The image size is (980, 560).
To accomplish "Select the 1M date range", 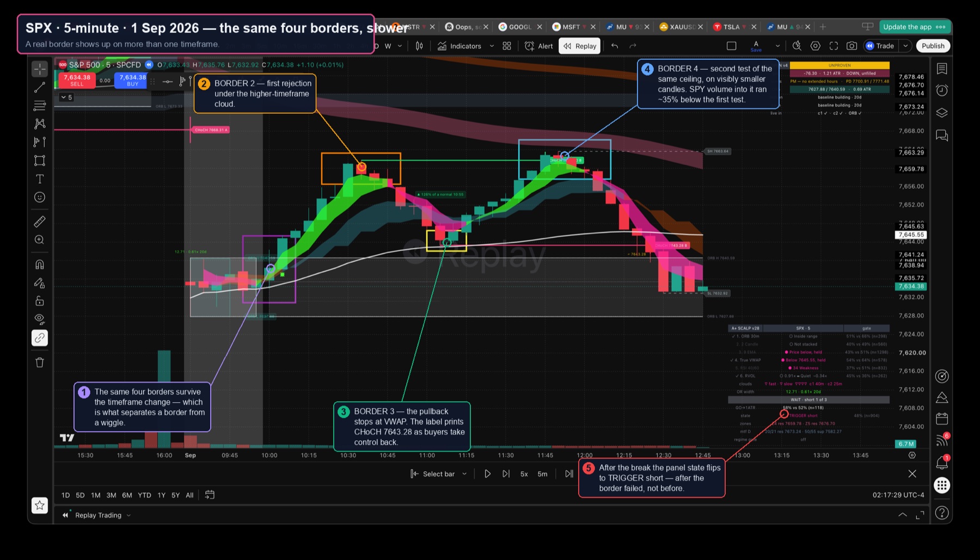I will point(96,495).
